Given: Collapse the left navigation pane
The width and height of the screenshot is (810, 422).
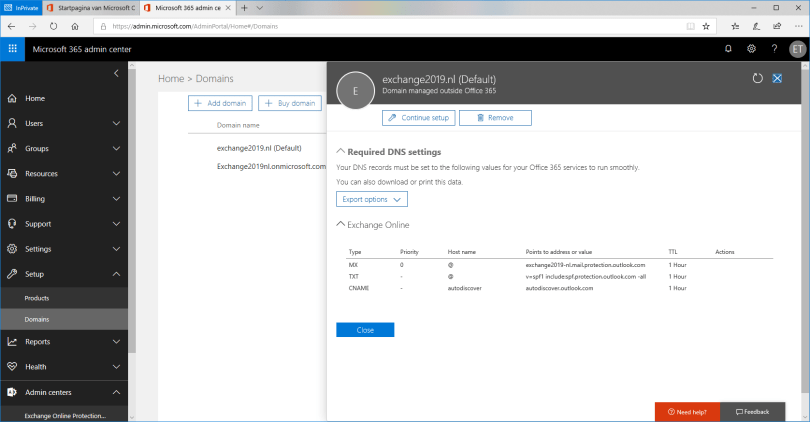Looking at the screenshot, I should pos(116,73).
